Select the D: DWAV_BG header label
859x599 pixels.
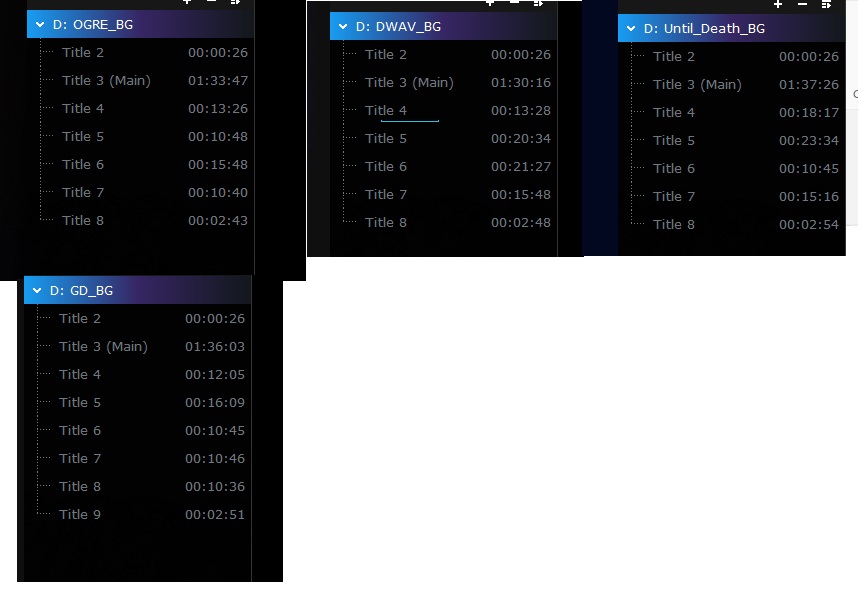pyautogui.click(x=398, y=26)
